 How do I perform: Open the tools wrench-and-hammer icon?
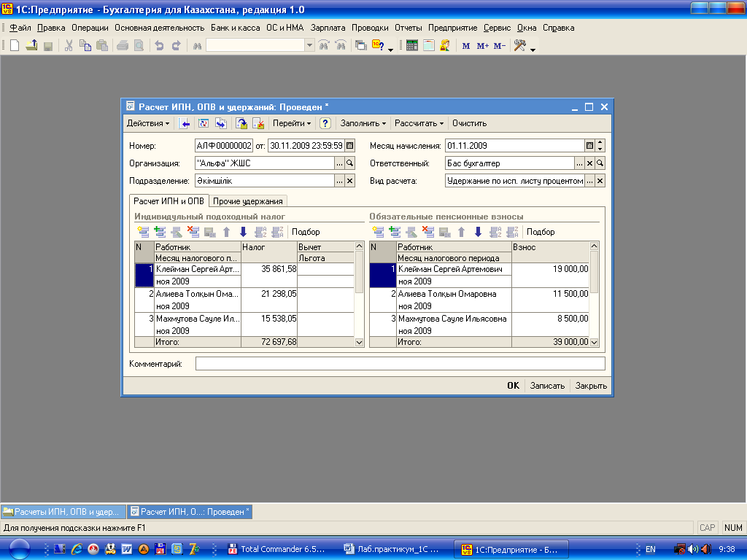519,46
